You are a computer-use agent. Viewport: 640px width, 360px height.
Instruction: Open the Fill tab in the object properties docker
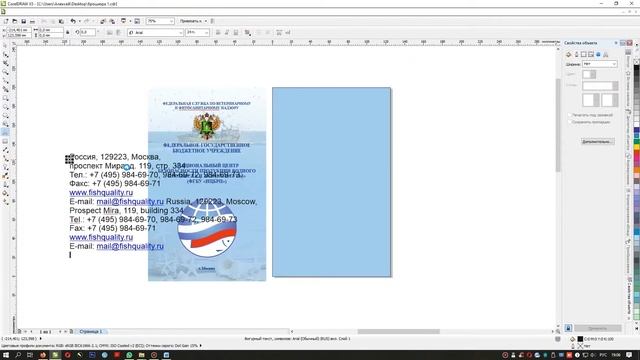click(569, 54)
